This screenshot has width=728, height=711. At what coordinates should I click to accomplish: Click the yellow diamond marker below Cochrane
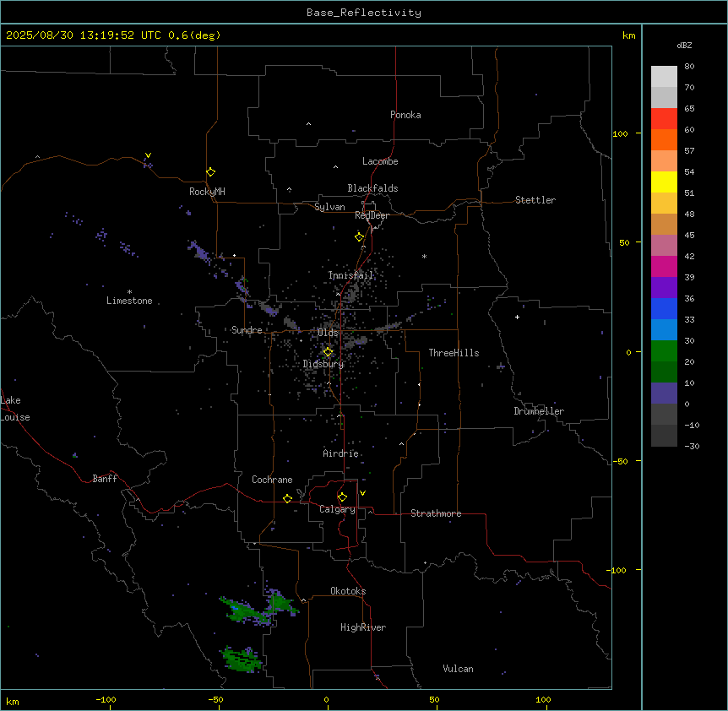point(287,498)
